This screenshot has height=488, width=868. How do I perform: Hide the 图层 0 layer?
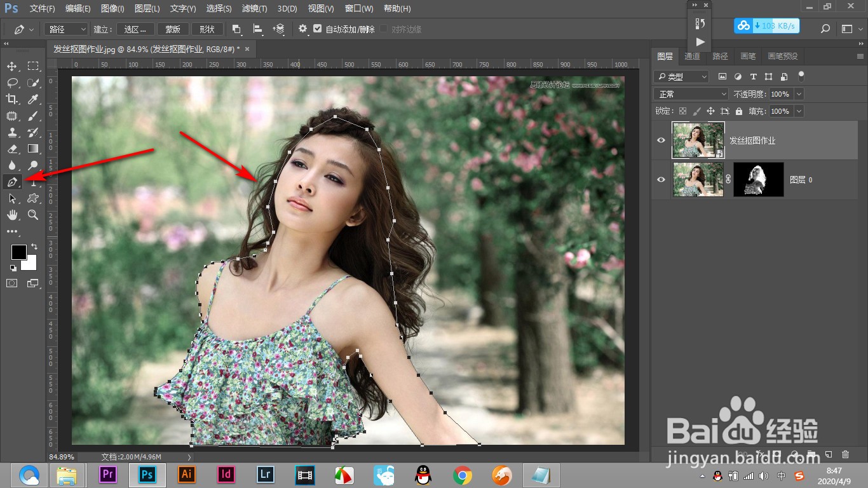(x=661, y=180)
